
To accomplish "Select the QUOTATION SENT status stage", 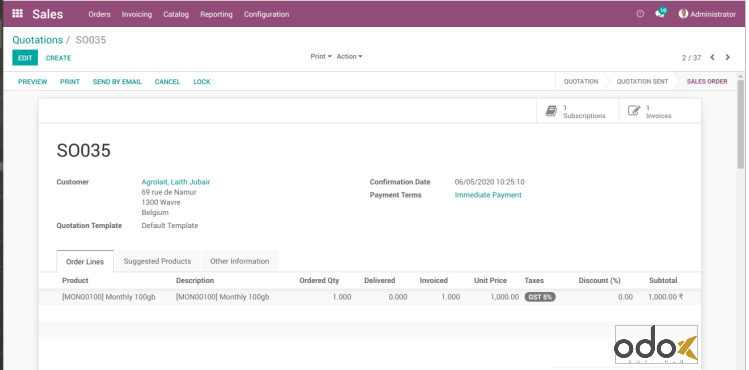I will click(642, 82).
